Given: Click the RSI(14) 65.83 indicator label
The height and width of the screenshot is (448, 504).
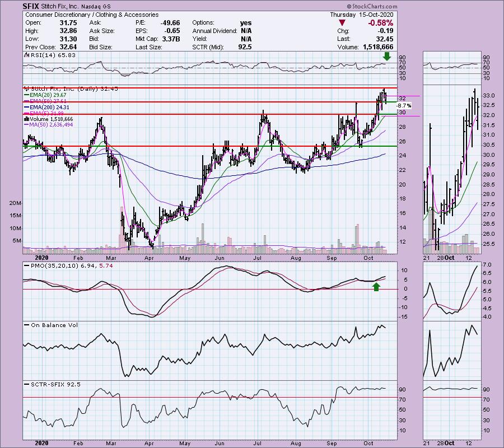Looking at the screenshot, I should tap(53, 55).
